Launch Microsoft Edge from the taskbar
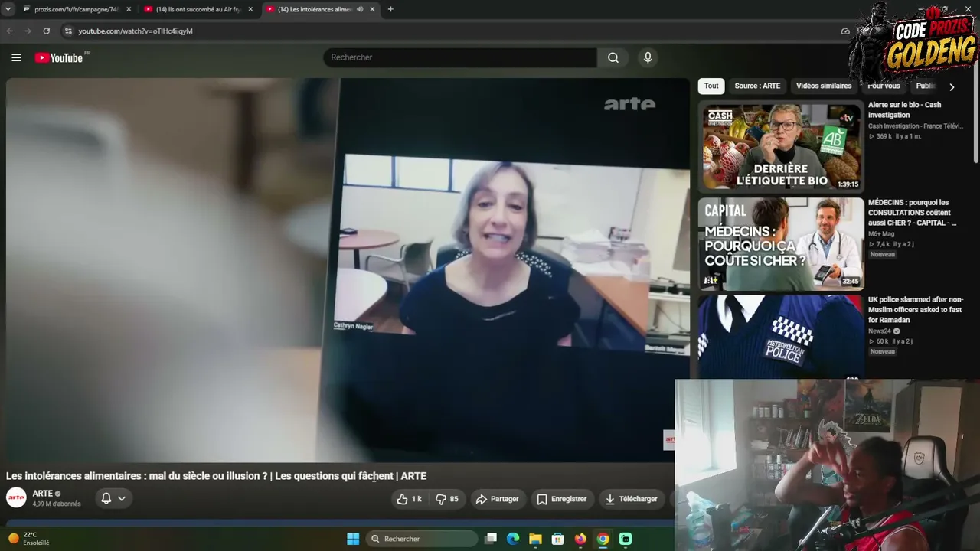This screenshot has height=551, width=980. (x=513, y=539)
